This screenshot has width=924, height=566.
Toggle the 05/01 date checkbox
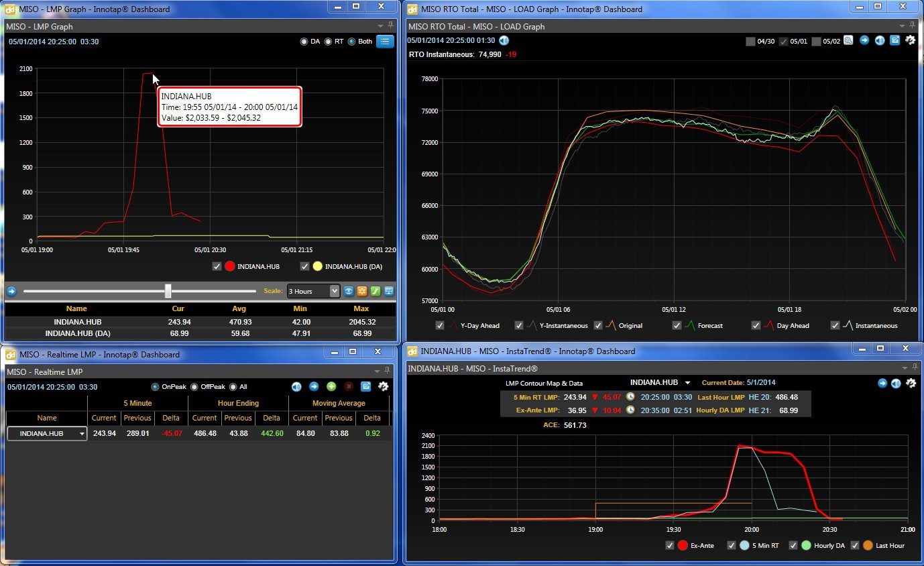click(783, 42)
